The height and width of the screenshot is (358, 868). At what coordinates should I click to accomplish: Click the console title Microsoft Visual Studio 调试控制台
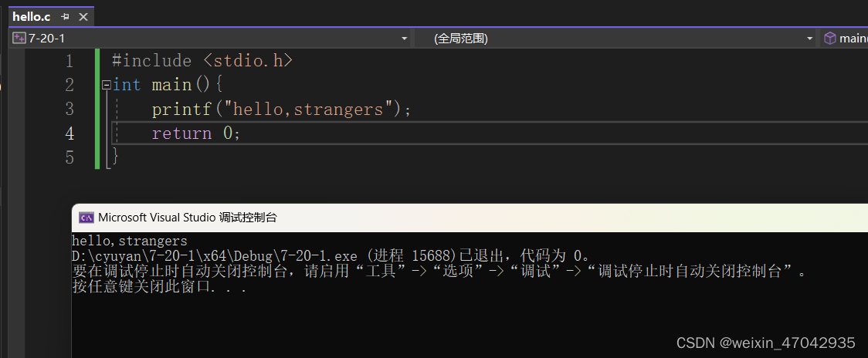pyautogui.click(x=187, y=218)
